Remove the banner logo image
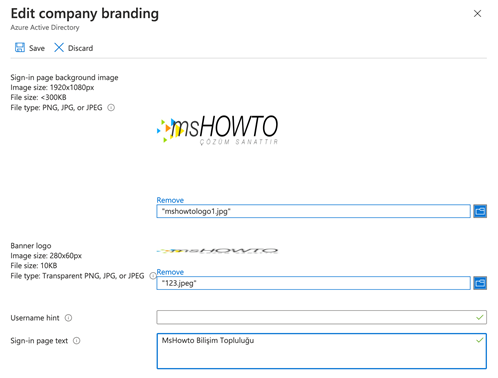Image resolution: width=498 pixels, height=378 pixels. tap(170, 272)
